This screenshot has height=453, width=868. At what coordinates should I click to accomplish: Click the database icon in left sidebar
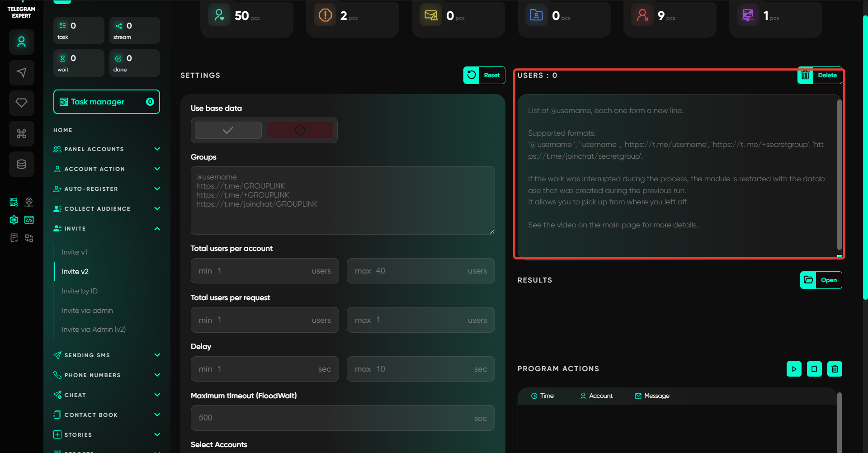point(21,164)
